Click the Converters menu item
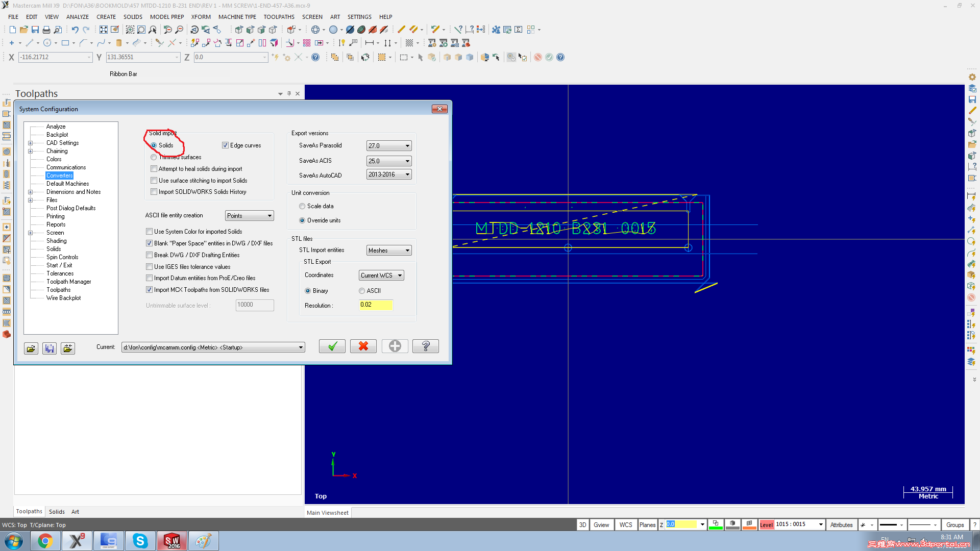Image resolution: width=980 pixels, height=551 pixels. click(60, 175)
